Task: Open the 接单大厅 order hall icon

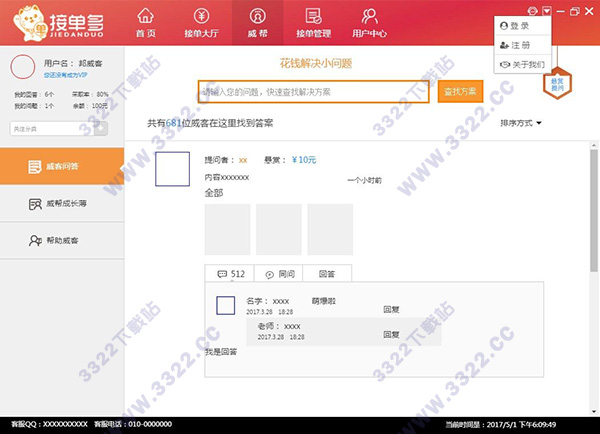Action: click(201, 16)
